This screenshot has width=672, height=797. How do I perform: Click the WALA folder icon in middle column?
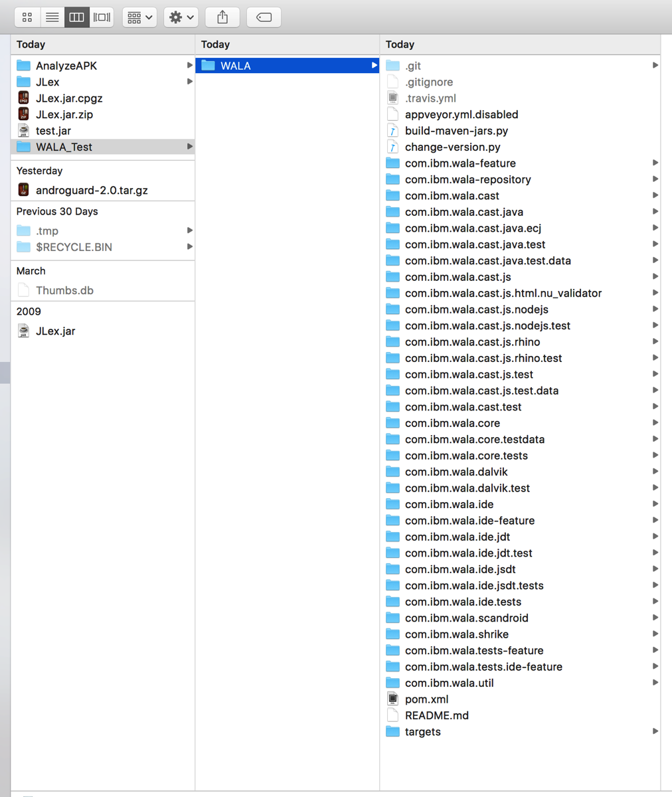click(x=209, y=65)
